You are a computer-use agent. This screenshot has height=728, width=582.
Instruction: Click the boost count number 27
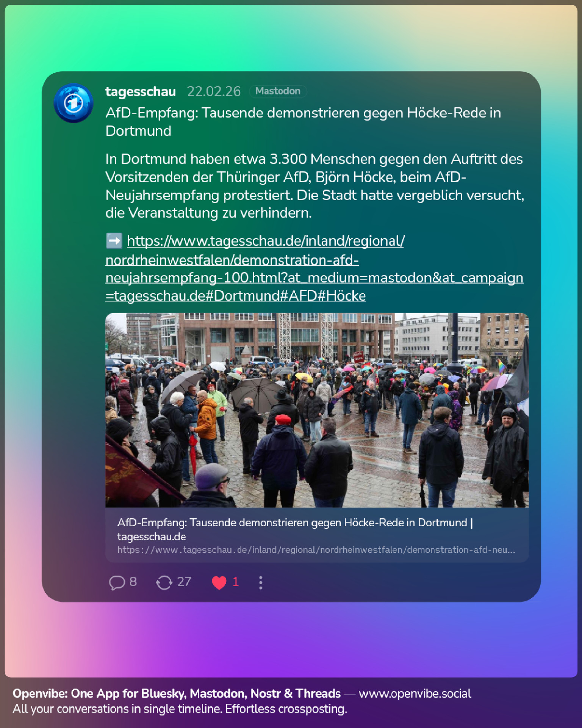[184, 582]
